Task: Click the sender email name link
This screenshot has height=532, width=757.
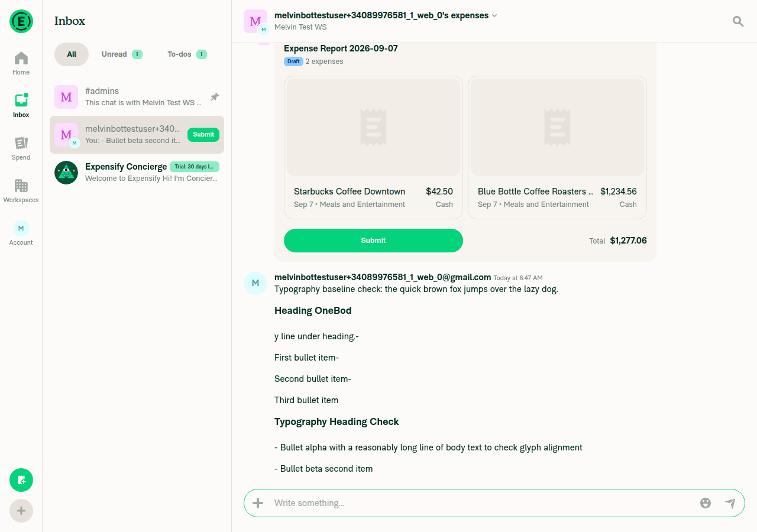Action: pyautogui.click(x=383, y=277)
